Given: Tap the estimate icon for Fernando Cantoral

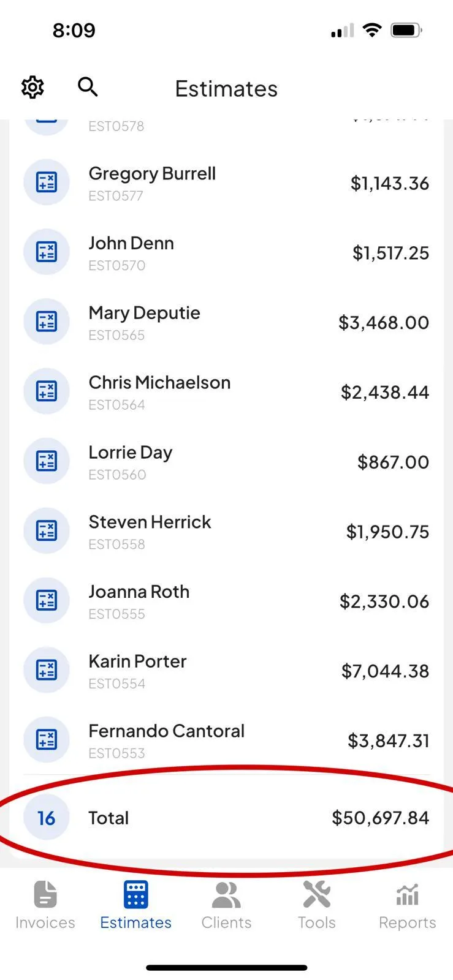Looking at the screenshot, I should [x=47, y=740].
